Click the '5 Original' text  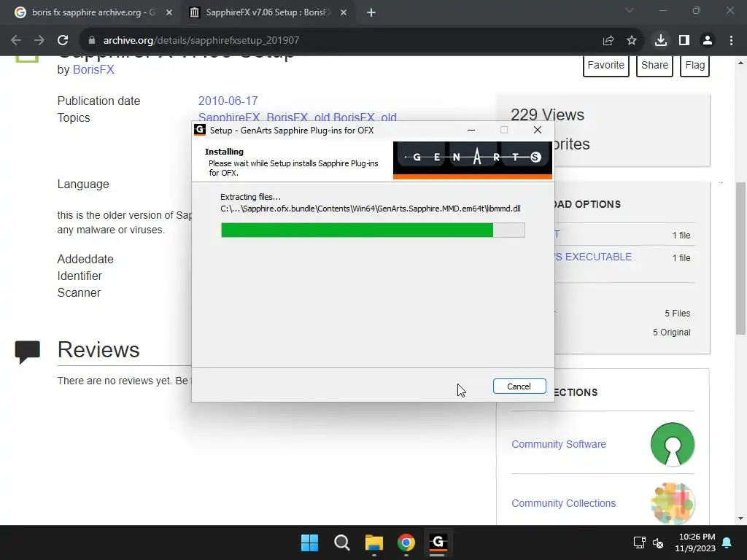671,332
